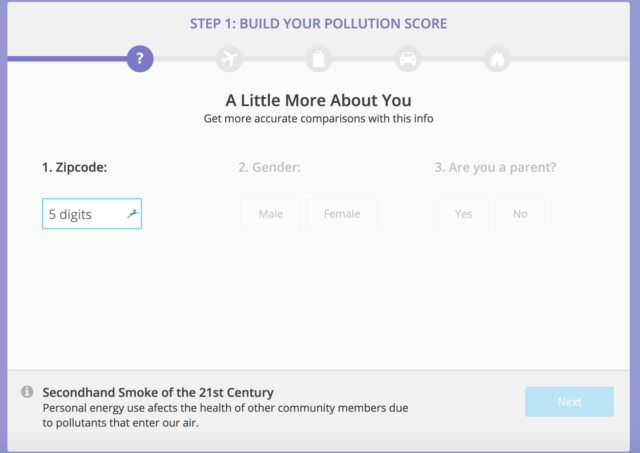
Task: Click the info icon beside Secondhand Smoke
Action: point(27,392)
